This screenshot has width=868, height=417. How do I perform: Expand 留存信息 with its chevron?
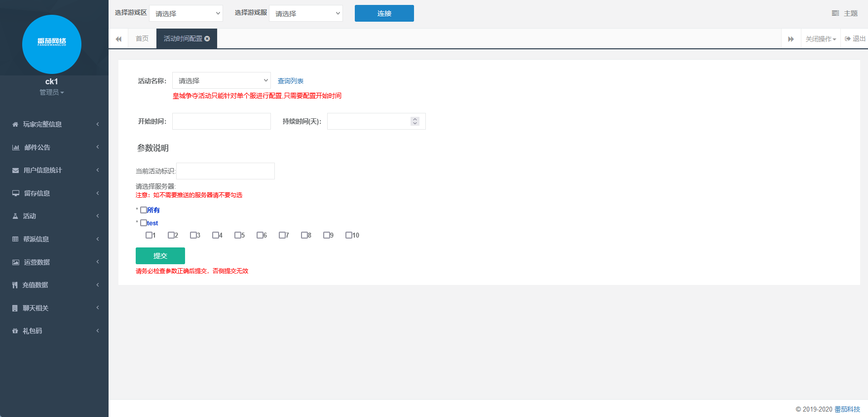[98, 193]
